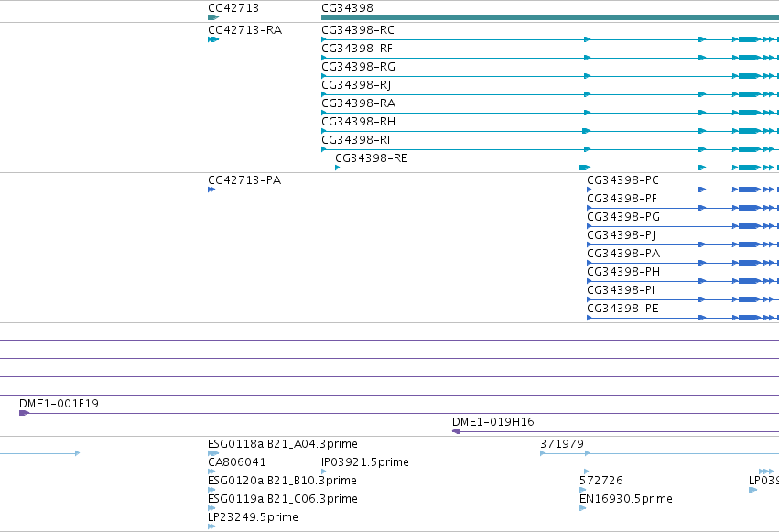Select the LP23249.5prime arrow glyph
779x532 pixels.
211,527
